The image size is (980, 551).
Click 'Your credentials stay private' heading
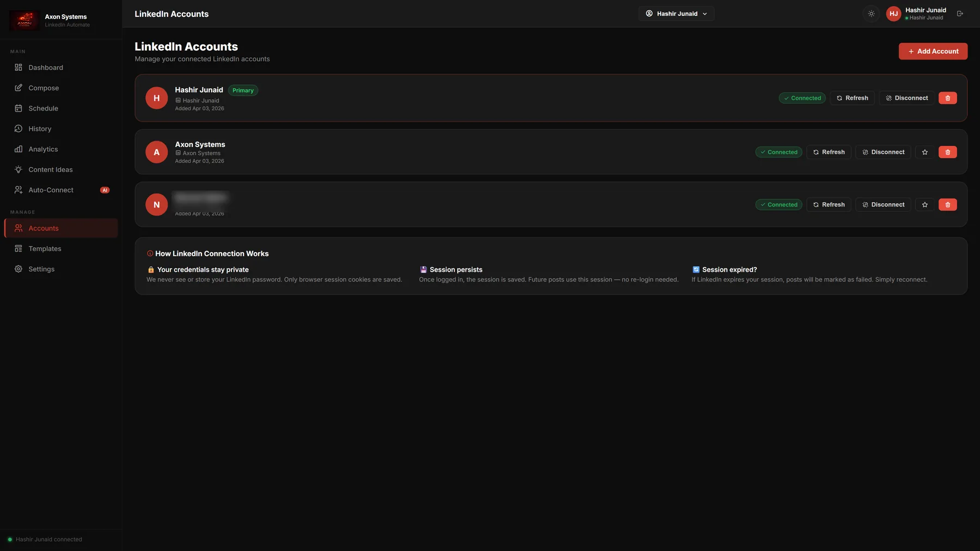coord(203,270)
